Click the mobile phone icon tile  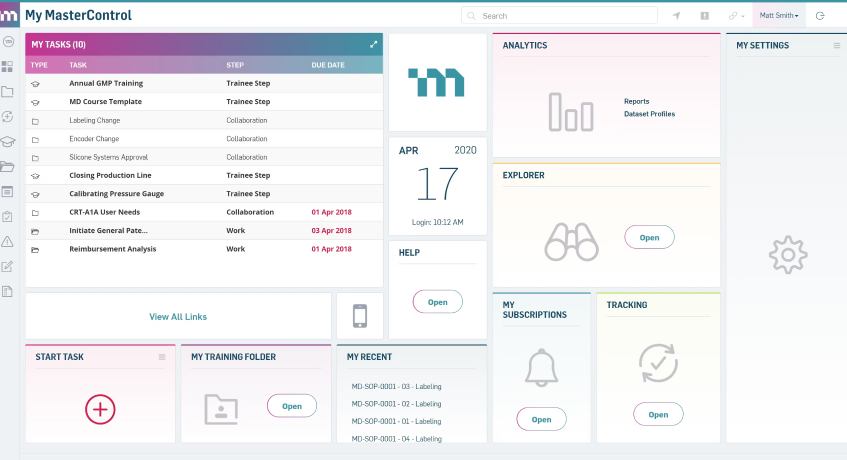(360, 316)
